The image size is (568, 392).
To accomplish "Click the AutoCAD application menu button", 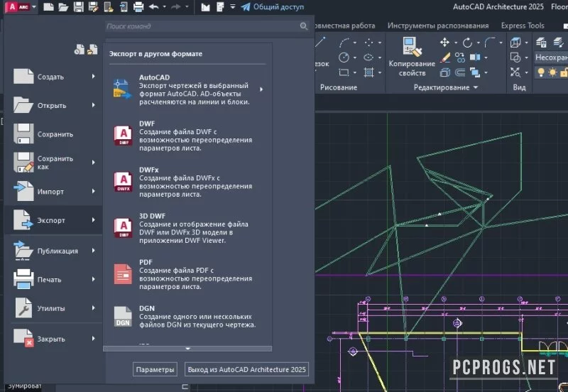I will click(21, 7).
